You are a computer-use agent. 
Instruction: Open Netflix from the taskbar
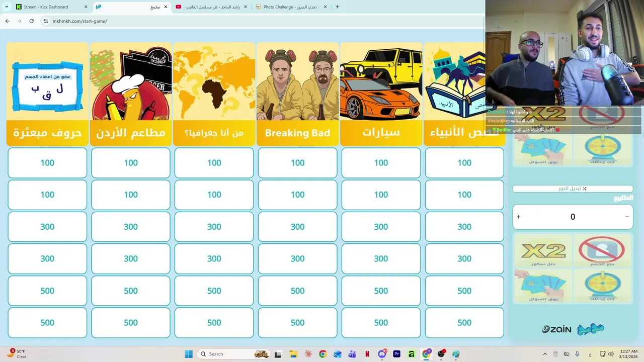point(367,354)
